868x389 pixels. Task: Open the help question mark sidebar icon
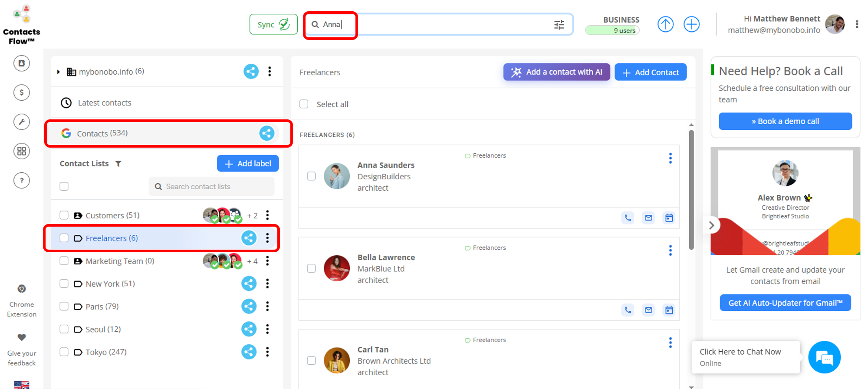22,181
